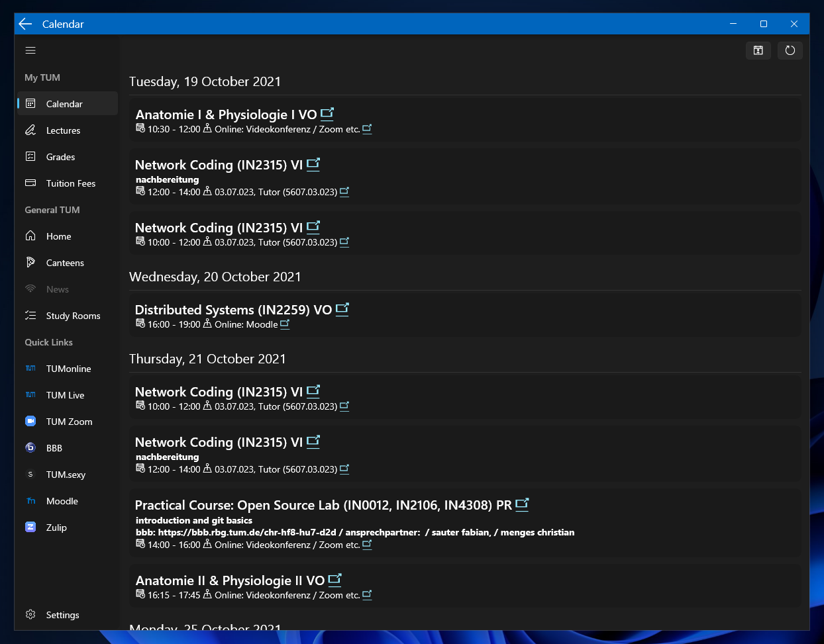Open BBB quick link
Viewport: 824px width, 644px height.
pos(68,448)
